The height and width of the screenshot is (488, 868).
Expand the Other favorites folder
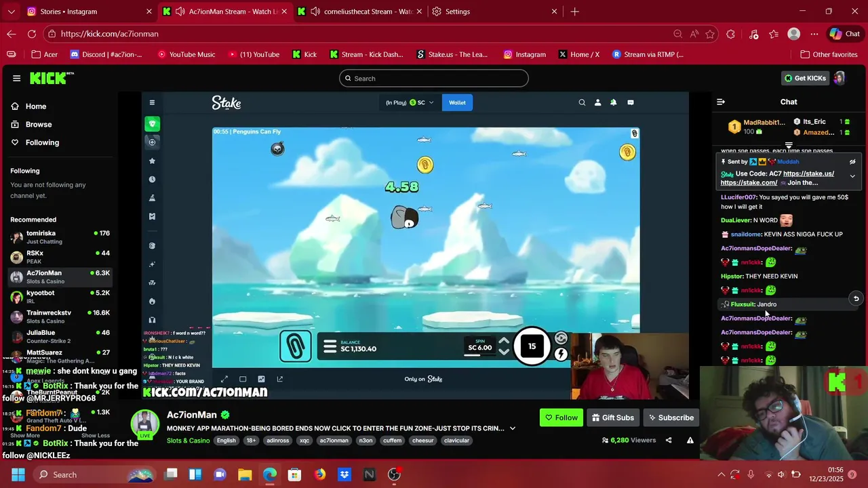829,54
